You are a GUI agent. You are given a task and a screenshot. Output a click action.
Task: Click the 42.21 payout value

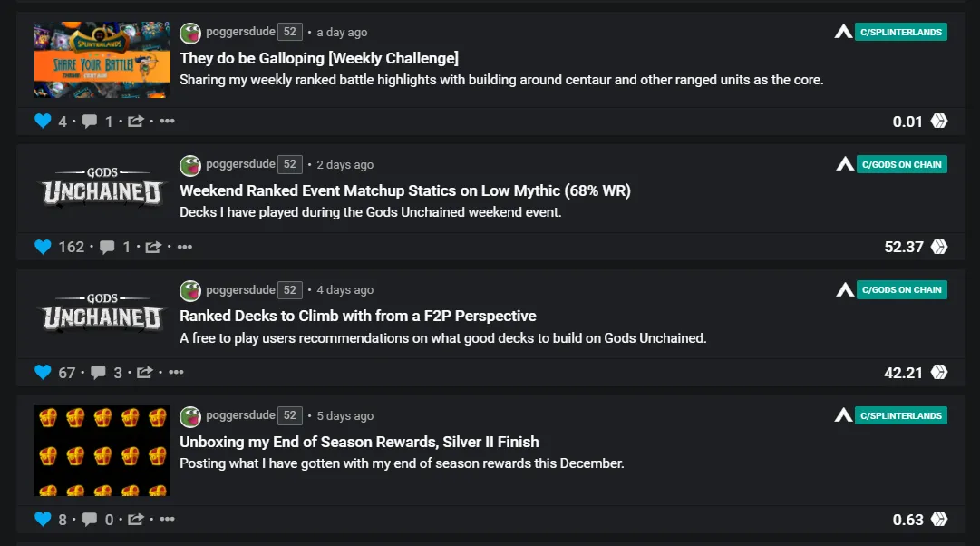pyautogui.click(x=903, y=372)
